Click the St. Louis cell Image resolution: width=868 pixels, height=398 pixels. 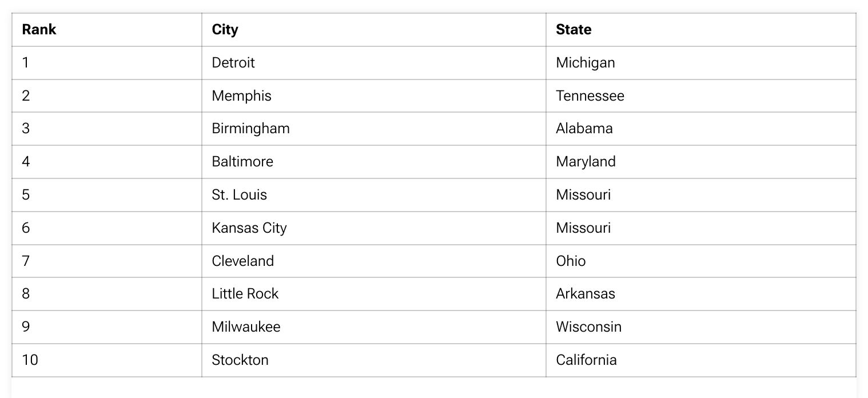pyautogui.click(x=239, y=194)
